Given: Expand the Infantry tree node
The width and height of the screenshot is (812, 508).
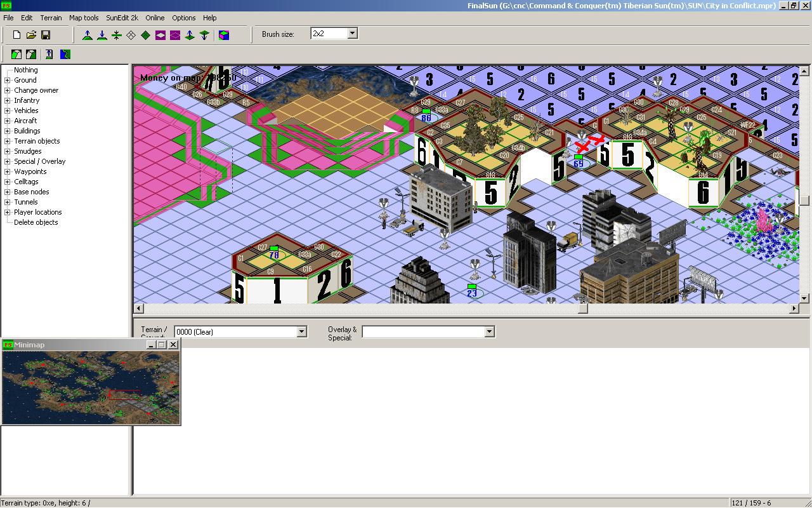Looking at the screenshot, I should (8, 100).
